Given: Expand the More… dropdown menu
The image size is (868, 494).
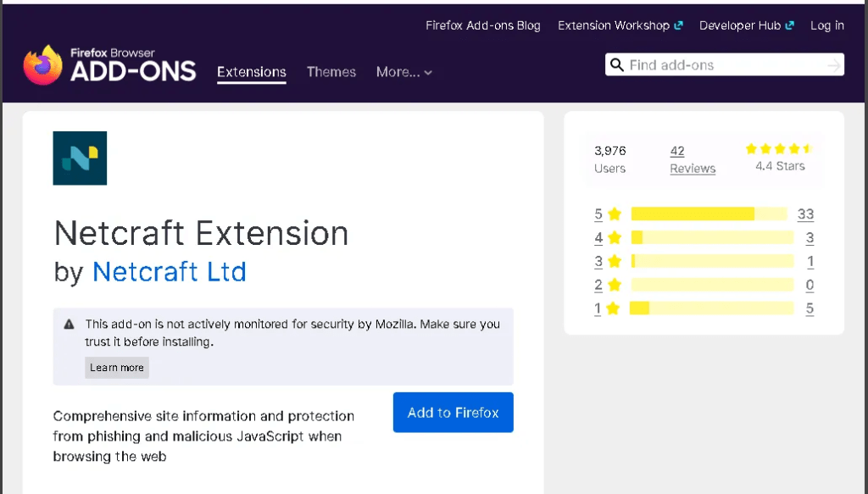Looking at the screenshot, I should point(404,72).
